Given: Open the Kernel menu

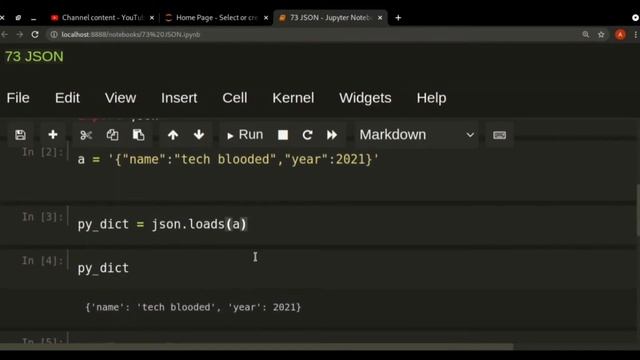Looking at the screenshot, I should [293, 98].
